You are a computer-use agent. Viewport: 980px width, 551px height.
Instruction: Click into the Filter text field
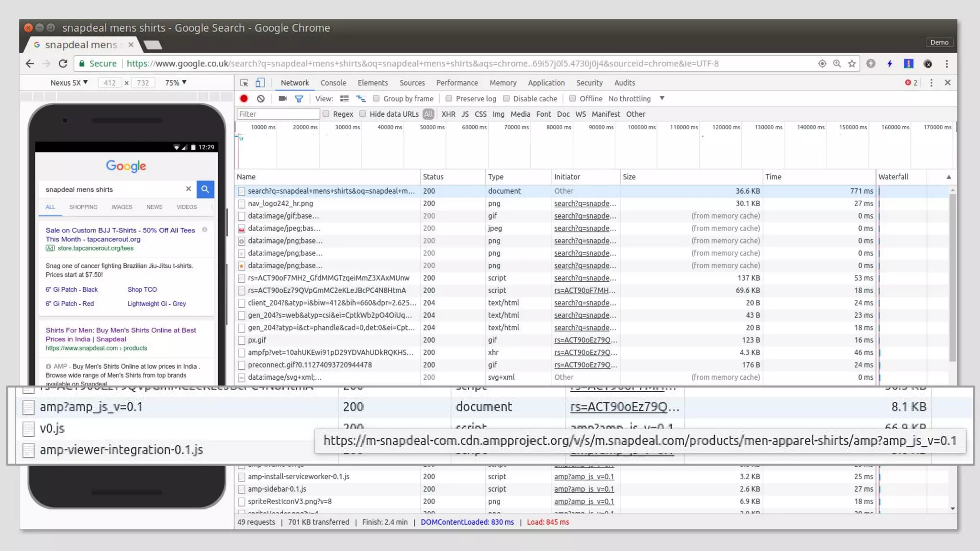click(x=278, y=114)
